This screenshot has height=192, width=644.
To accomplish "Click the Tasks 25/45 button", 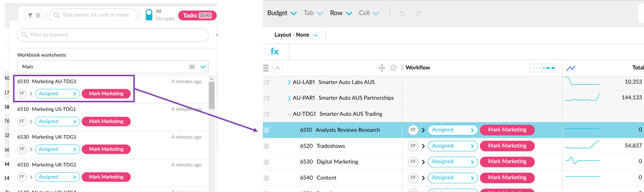I will click(x=197, y=15).
